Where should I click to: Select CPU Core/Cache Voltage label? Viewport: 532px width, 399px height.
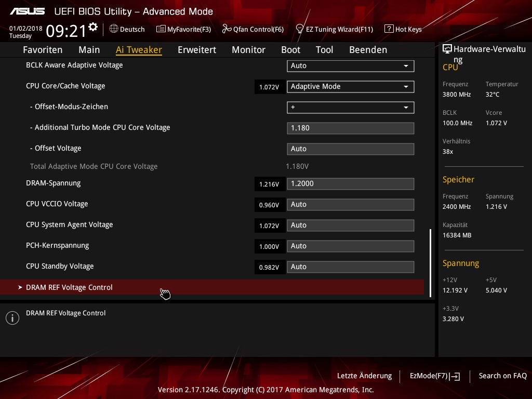coord(65,86)
